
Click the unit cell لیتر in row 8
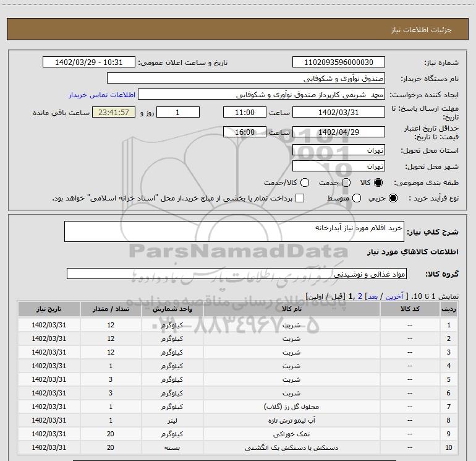(172, 420)
